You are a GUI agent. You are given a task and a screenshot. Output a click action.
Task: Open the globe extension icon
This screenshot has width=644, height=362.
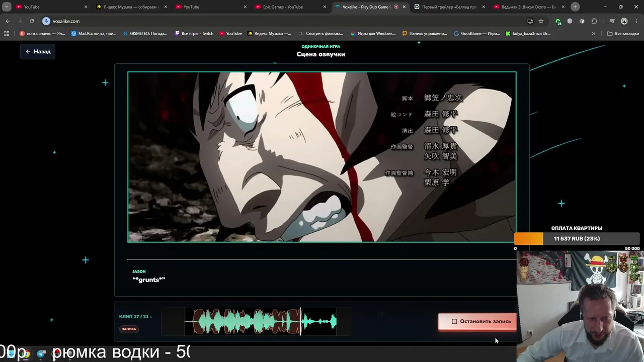(x=570, y=21)
